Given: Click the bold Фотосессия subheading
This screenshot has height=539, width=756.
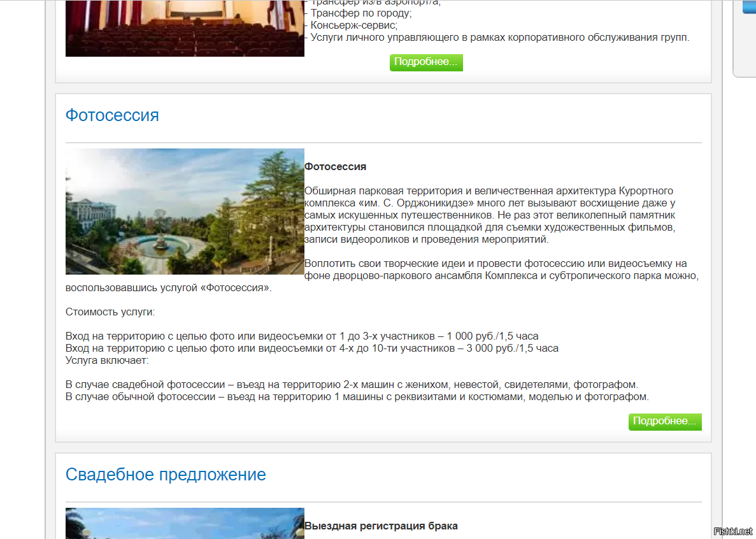Looking at the screenshot, I should [x=335, y=167].
